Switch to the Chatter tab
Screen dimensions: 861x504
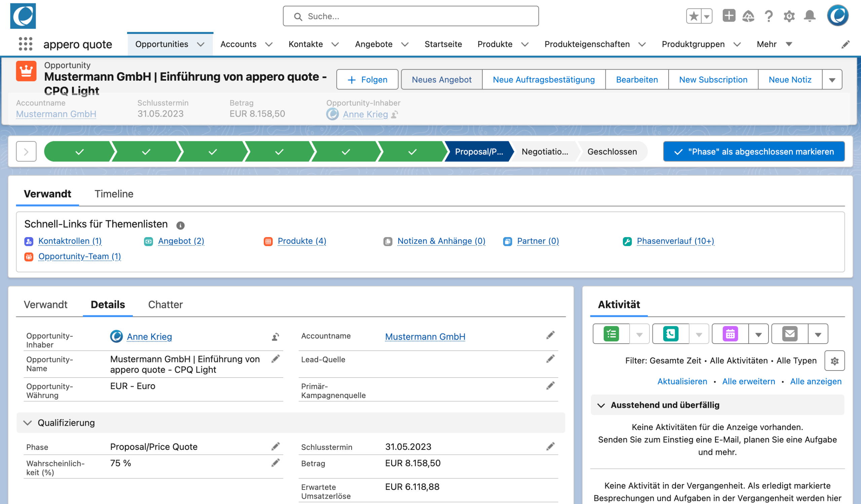pyautogui.click(x=165, y=304)
